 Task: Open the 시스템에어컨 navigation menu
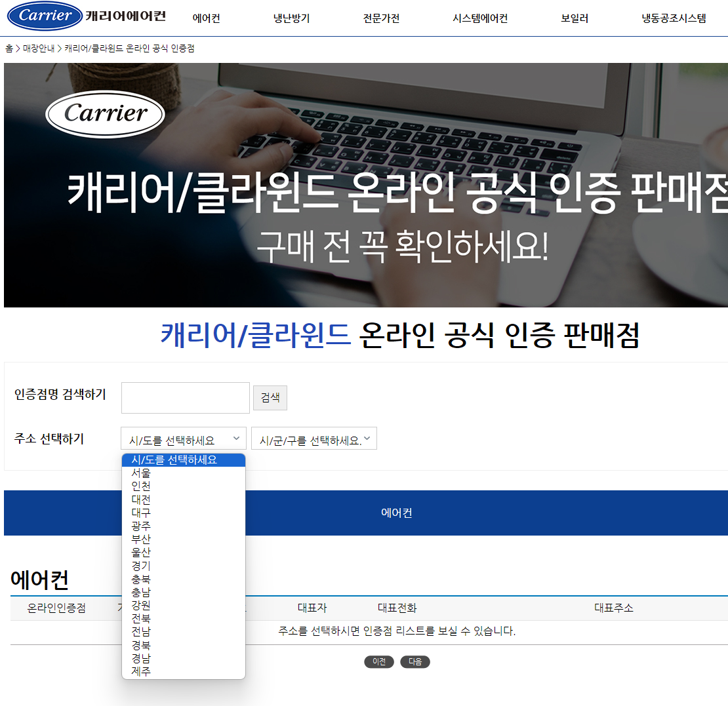[x=480, y=18]
